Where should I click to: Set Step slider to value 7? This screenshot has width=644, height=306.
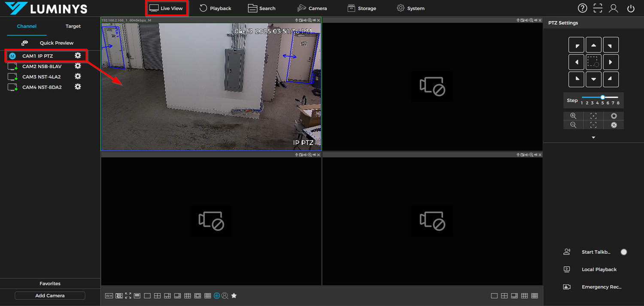pyautogui.click(x=613, y=97)
